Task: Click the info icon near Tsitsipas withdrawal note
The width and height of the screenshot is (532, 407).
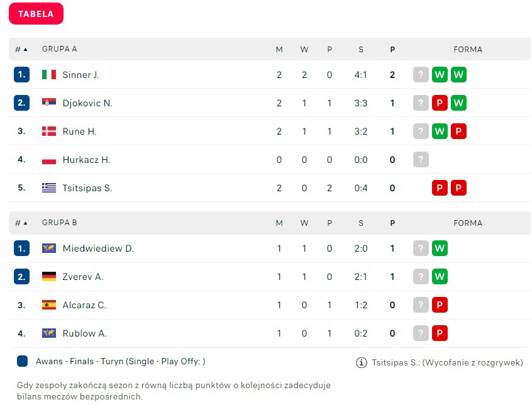Action: pos(362,362)
